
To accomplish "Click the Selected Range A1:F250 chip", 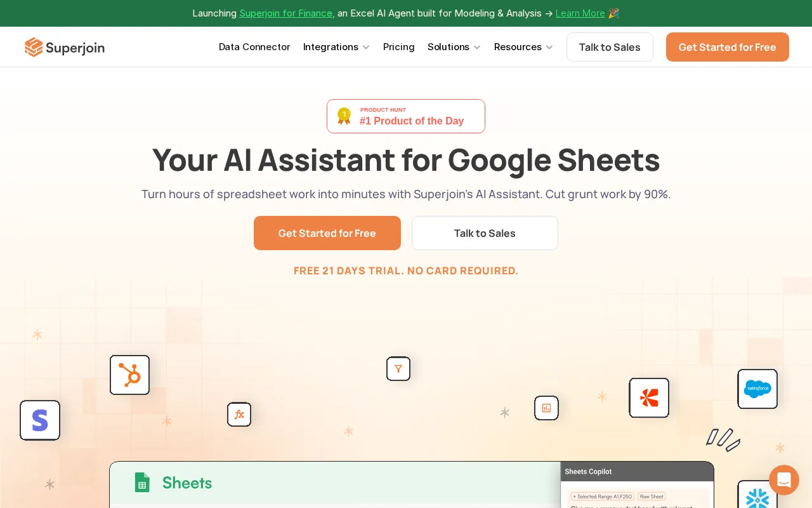I will click(601, 497).
